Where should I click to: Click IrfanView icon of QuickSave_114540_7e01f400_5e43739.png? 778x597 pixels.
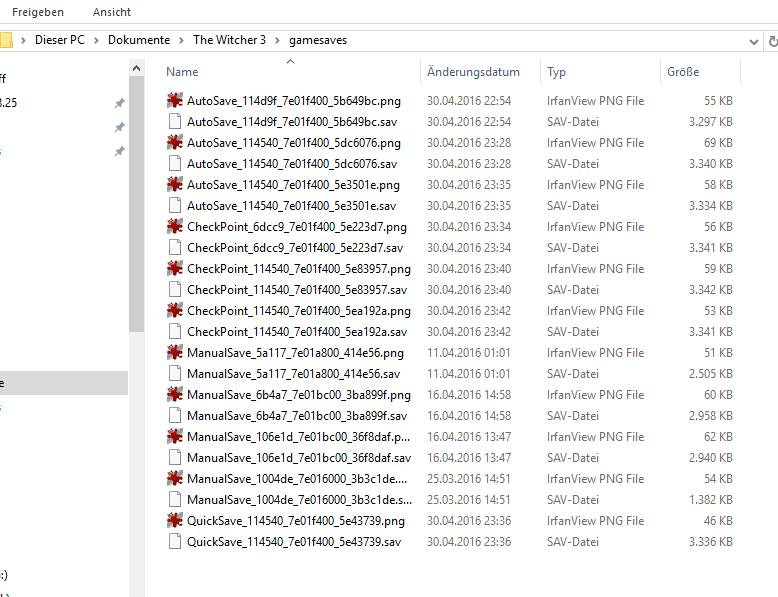[174, 521]
